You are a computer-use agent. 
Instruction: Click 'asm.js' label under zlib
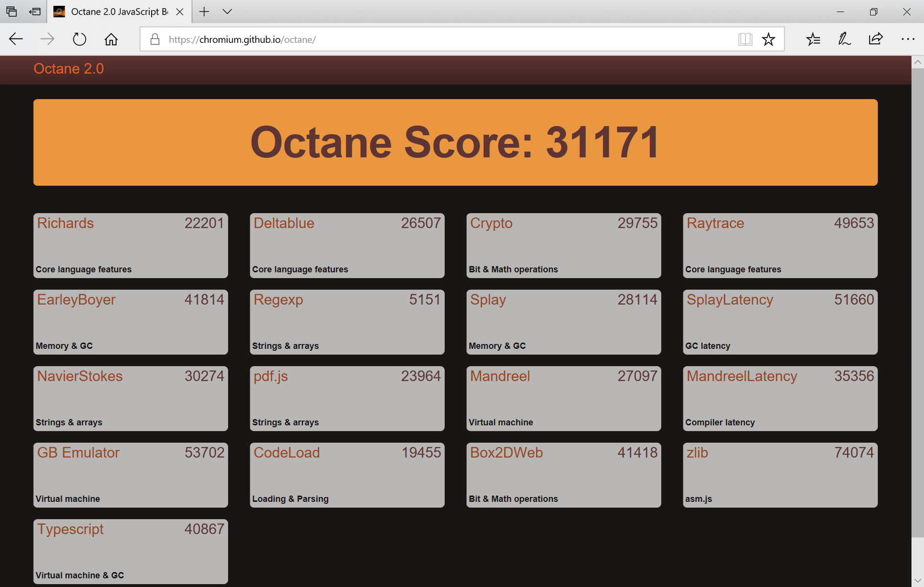(699, 499)
